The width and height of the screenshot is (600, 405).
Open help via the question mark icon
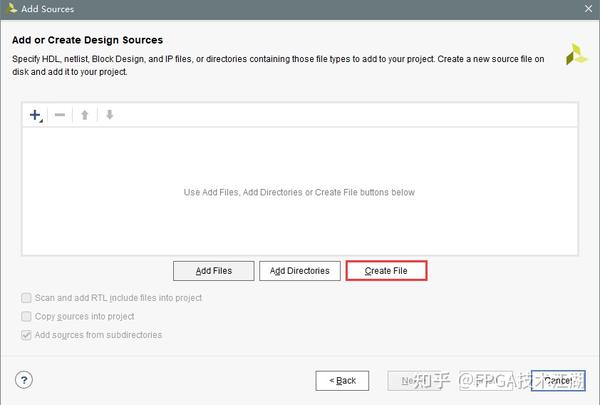click(x=25, y=380)
